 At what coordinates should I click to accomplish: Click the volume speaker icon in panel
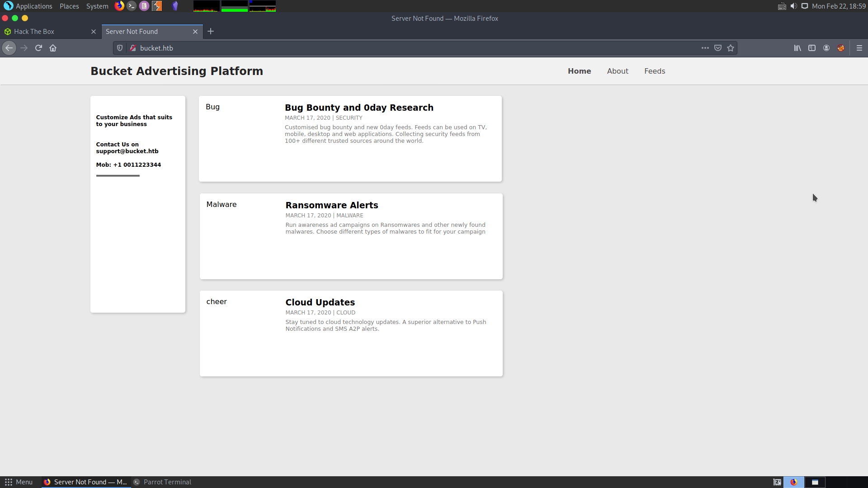pyautogui.click(x=793, y=6)
